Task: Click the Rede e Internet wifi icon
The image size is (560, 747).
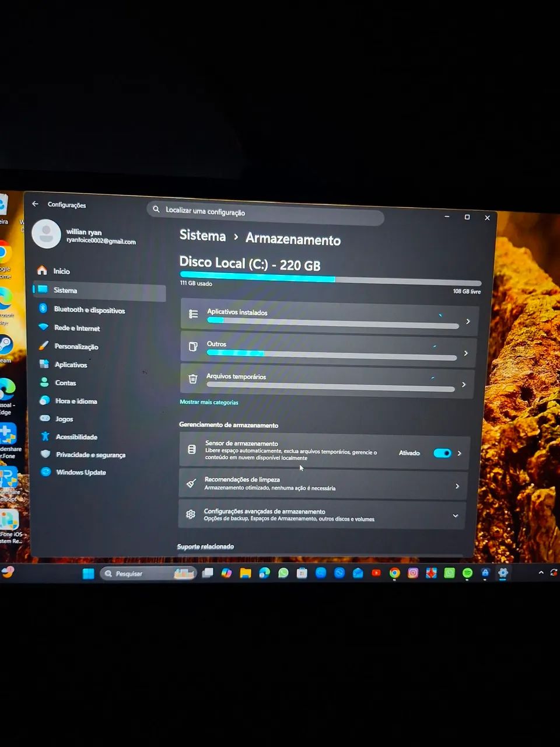Action: click(43, 327)
